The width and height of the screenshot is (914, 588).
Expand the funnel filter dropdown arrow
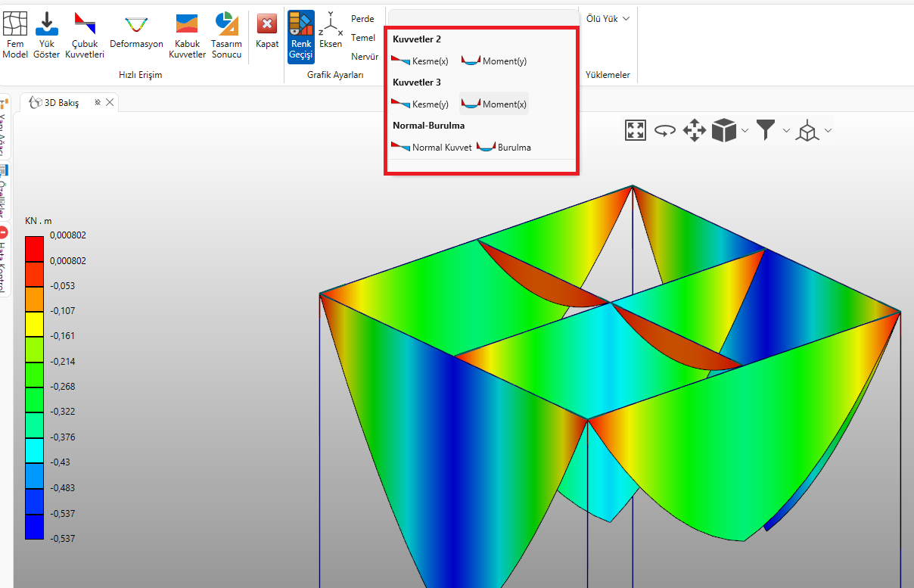click(786, 131)
